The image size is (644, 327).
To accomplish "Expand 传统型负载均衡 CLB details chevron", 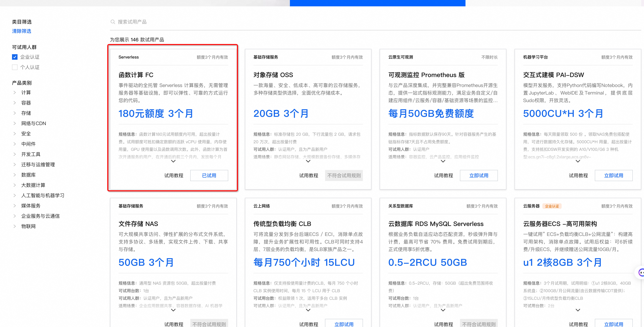I will tap(308, 310).
